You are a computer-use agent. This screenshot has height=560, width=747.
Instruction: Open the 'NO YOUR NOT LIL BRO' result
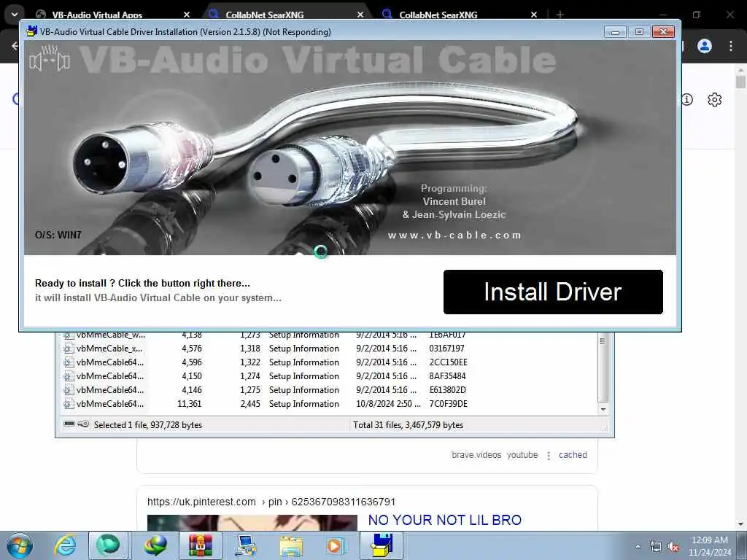tap(444, 520)
